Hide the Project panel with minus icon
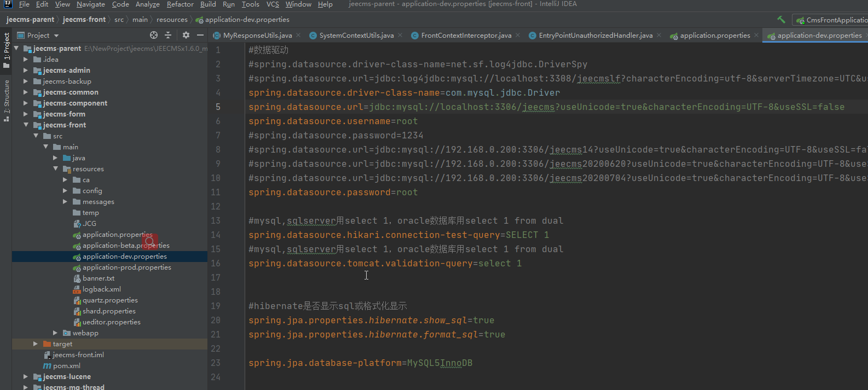 click(200, 35)
